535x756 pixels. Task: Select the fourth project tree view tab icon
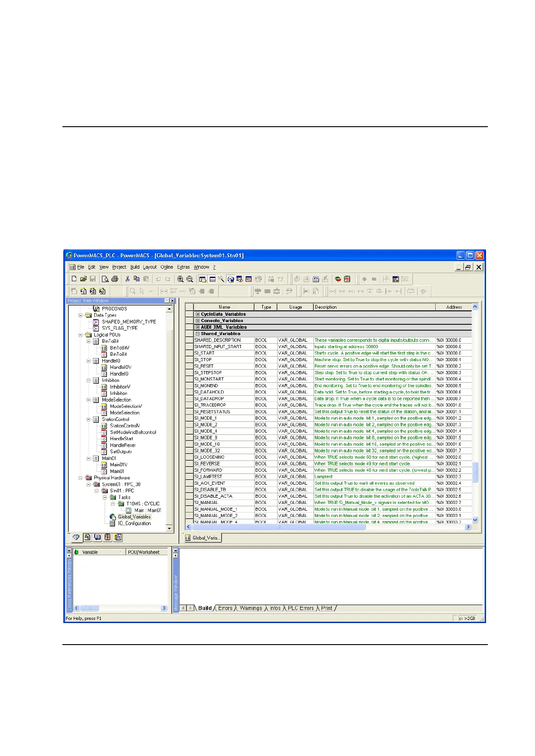click(108, 537)
